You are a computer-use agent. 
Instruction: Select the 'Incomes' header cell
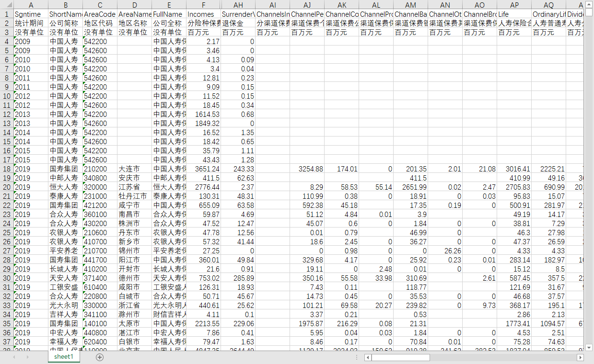(x=204, y=14)
